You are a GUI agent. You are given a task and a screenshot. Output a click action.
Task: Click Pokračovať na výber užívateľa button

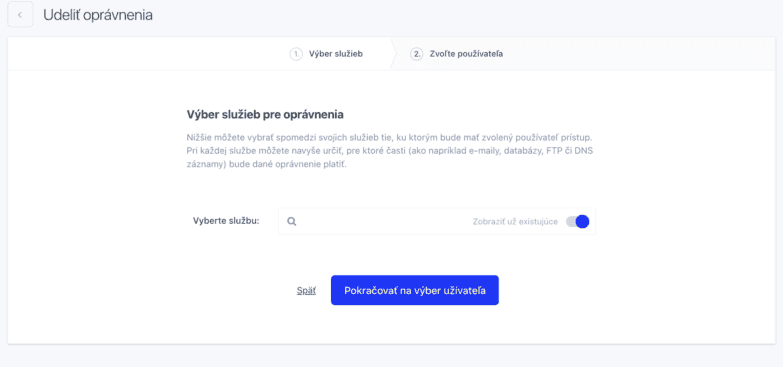414,290
